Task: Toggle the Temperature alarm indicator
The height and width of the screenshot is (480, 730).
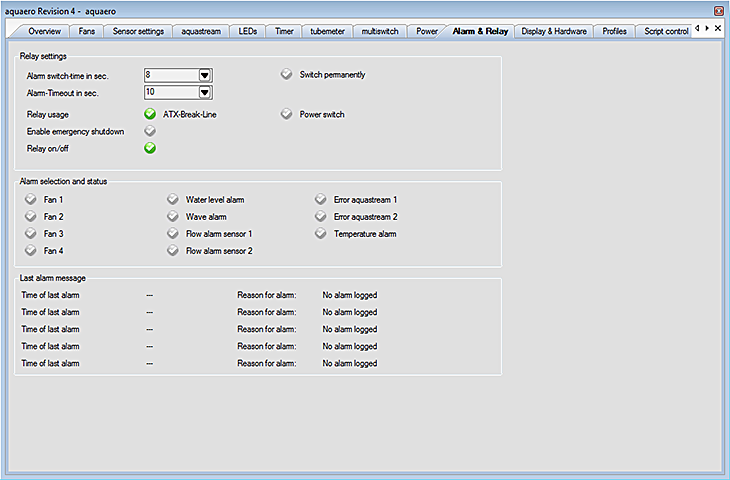Action: coord(321,234)
